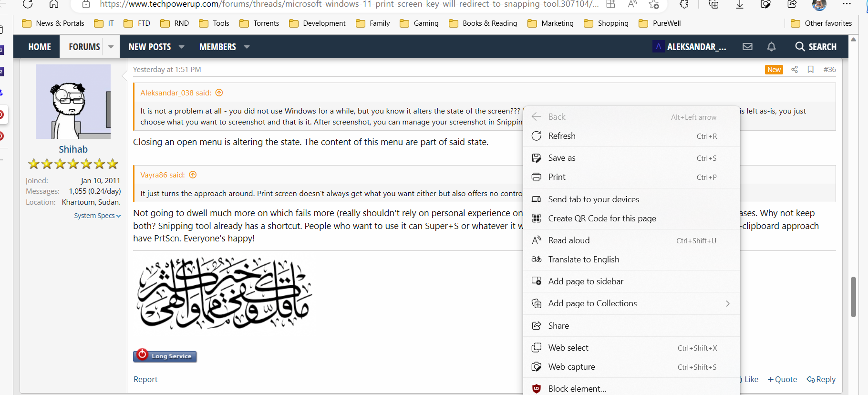Expand the NEW POSTS dropdown arrow
This screenshot has width=868, height=395.
181,47
